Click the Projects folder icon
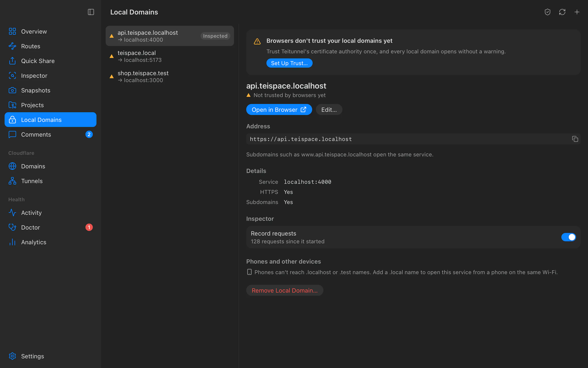 pos(12,105)
